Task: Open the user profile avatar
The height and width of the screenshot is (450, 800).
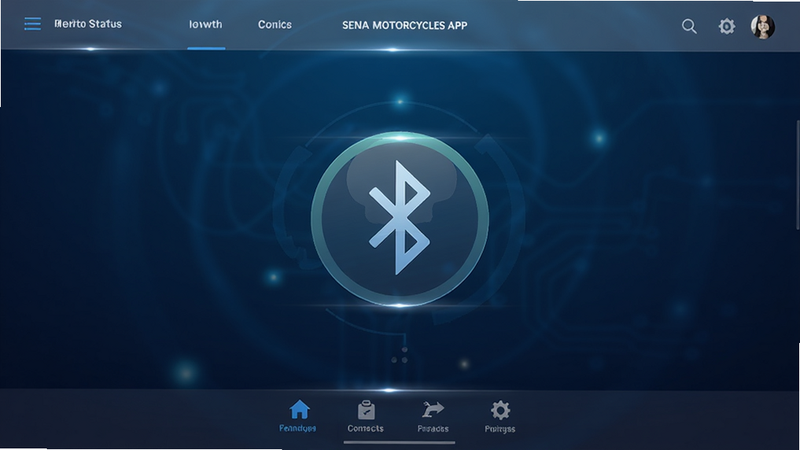Action: pos(763,27)
